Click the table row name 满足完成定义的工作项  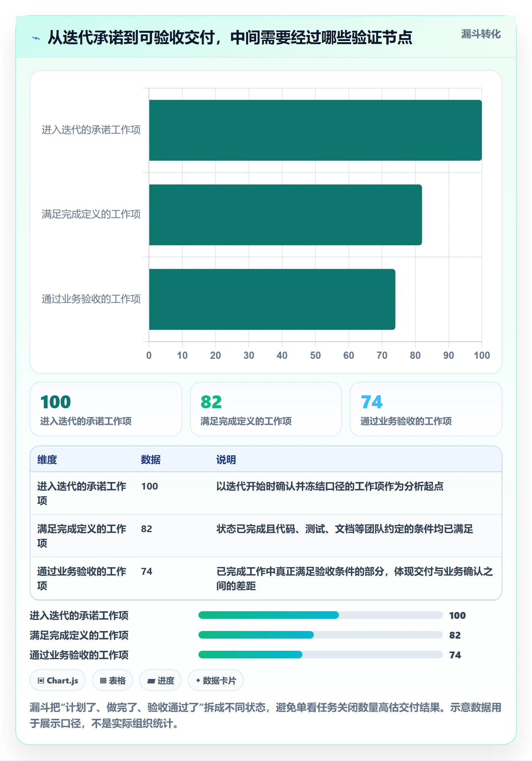coord(82,536)
